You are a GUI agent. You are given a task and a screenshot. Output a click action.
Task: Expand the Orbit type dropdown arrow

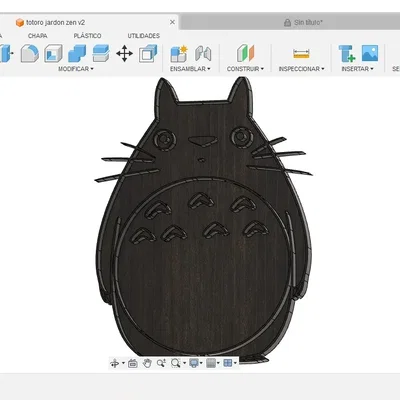tap(123, 363)
